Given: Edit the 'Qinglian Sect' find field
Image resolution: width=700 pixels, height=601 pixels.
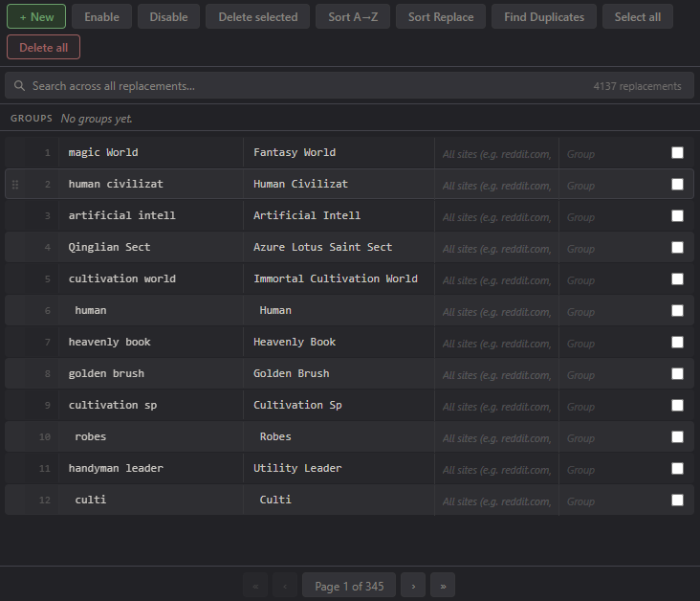Looking at the screenshot, I should pyautogui.click(x=151, y=248).
